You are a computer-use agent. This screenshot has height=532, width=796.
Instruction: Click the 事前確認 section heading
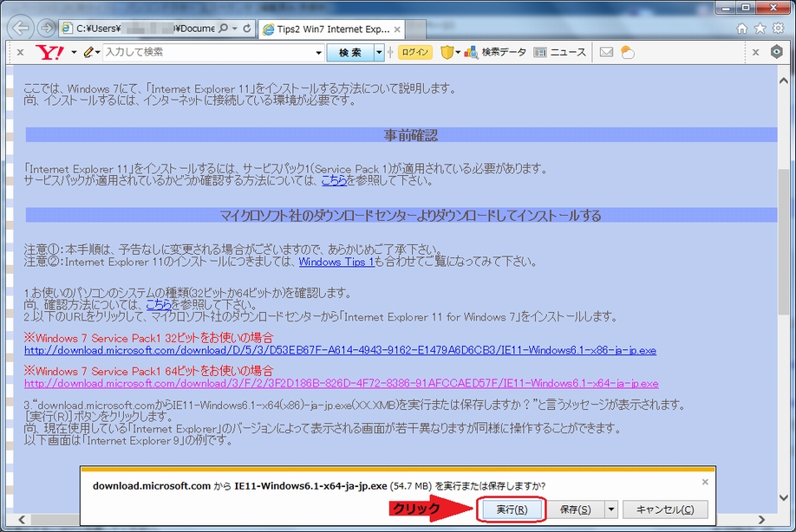411,135
